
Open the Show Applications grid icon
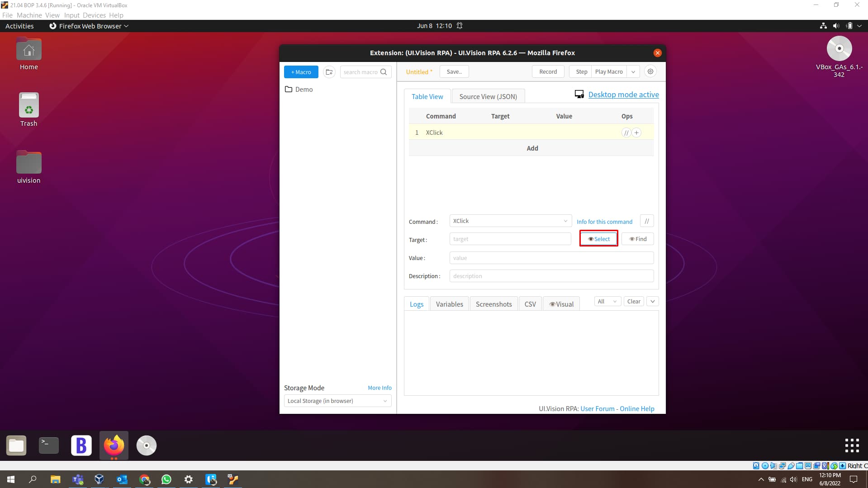click(x=852, y=445)
